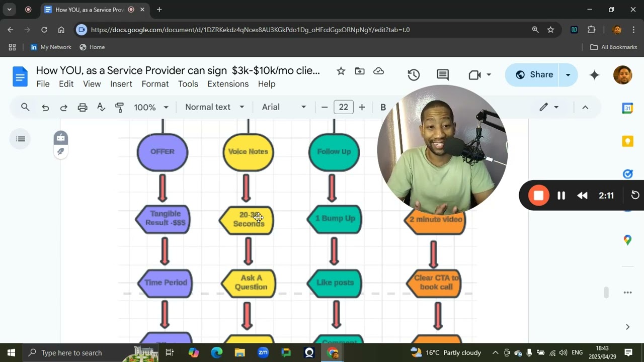Open Google Maps in the side panel
This screenshot has height=362, width=644.
point(627,240)
